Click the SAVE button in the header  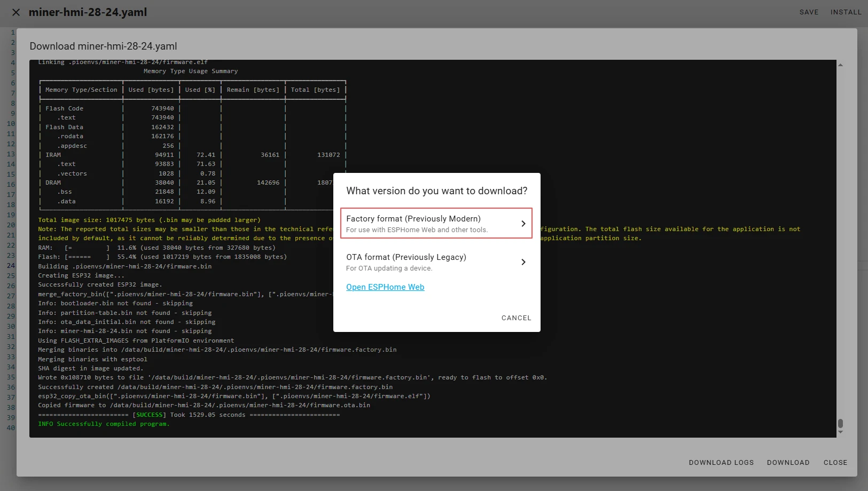[809, 12]
